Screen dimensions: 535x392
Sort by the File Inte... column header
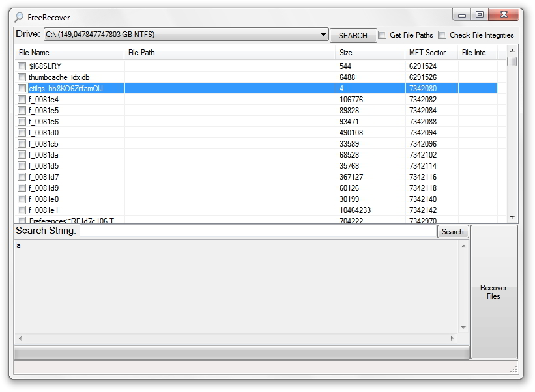(478, 53)
